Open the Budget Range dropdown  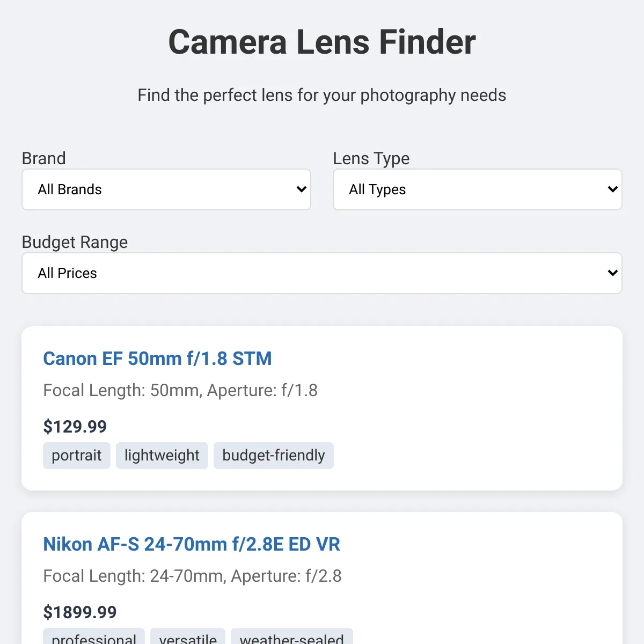point(322,273)
